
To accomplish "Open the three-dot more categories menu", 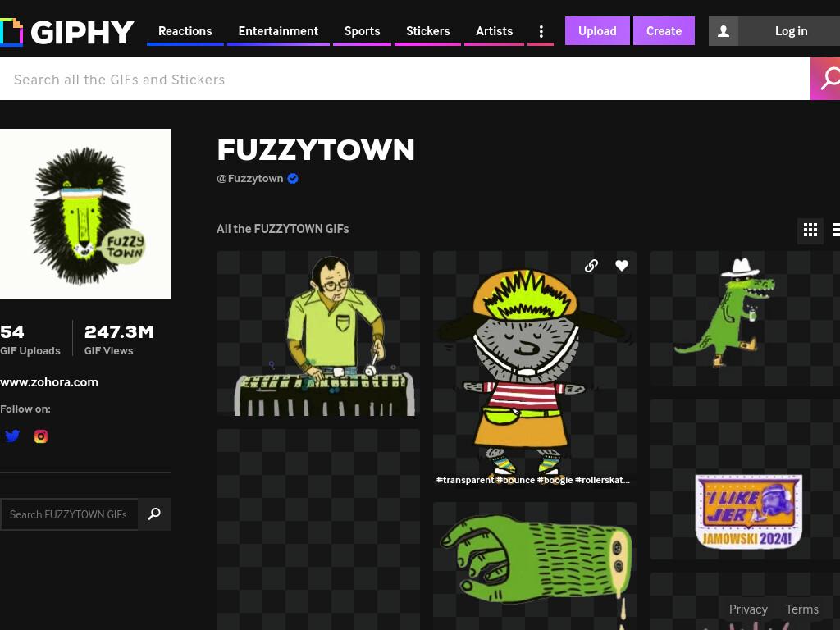I will 541,32.
